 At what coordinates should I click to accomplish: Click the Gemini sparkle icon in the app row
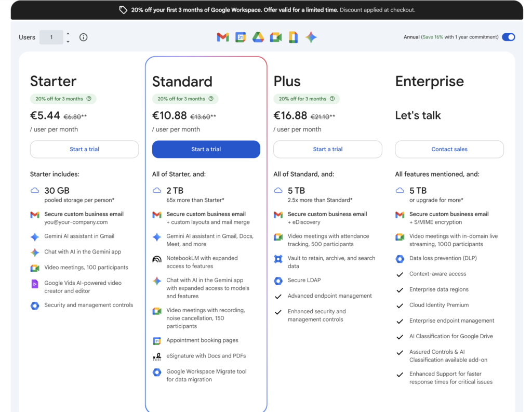pos(311,37)
